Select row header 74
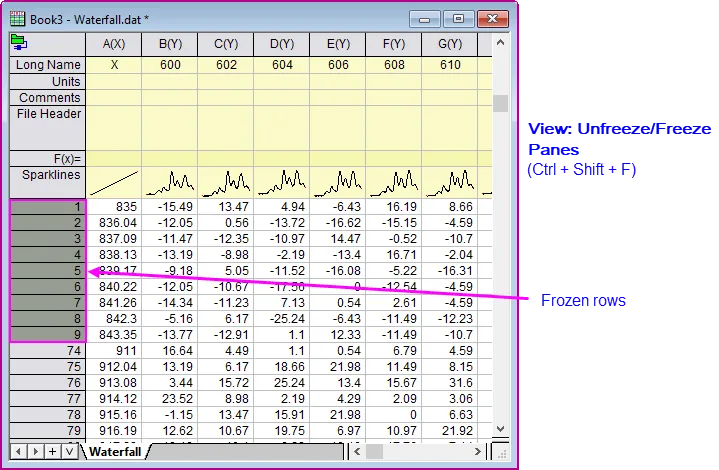The width and height of the screenshot is (719, 470). point(48,351)
